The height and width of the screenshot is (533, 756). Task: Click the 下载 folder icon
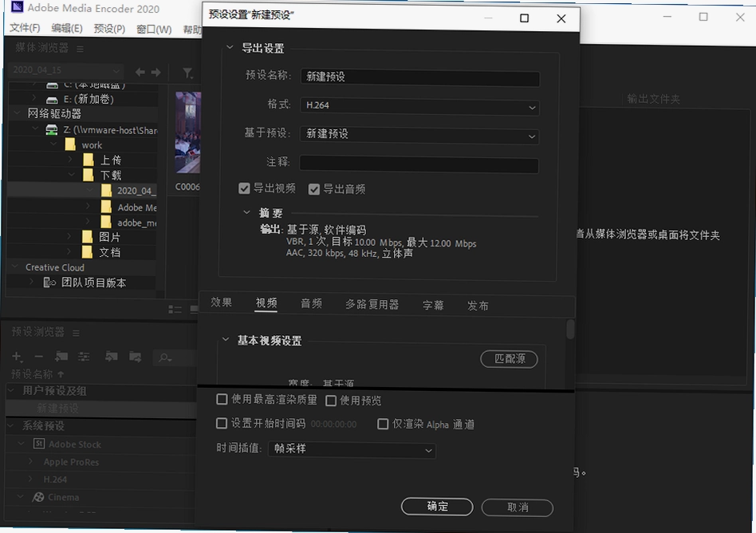pos(89,175)
